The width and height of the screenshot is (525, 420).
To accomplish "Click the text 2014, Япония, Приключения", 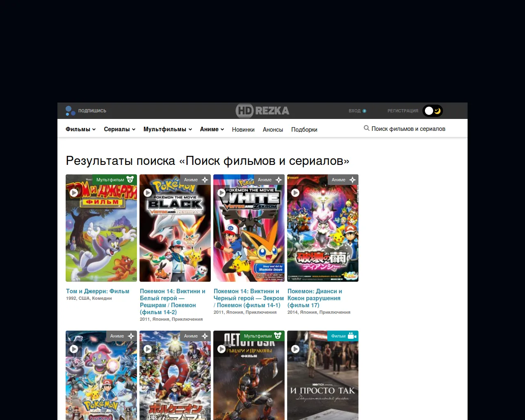I will point(319,312).
